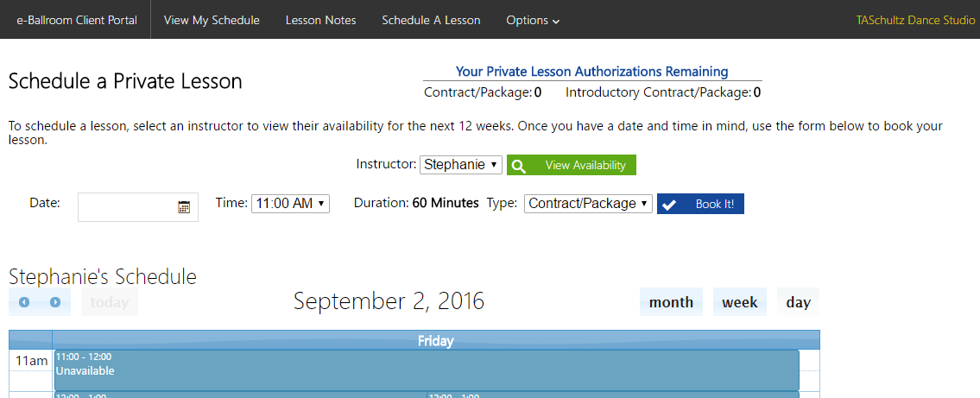Screen dimensions: 980x398
Task: Expand the Options menu
Action: (x=533, y=20)
